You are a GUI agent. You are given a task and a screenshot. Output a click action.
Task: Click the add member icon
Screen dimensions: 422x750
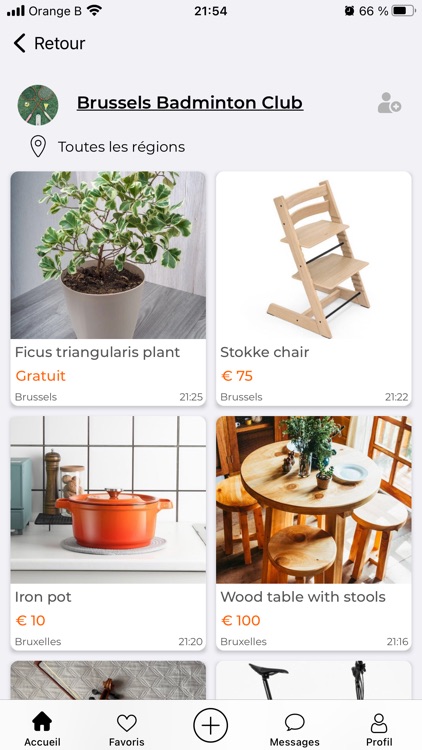(x=389, y=103)
